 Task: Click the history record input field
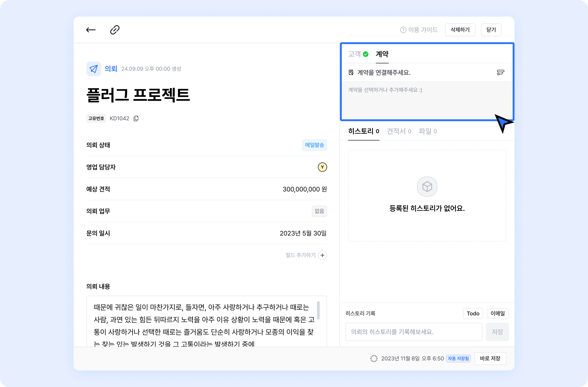[414, 332]
